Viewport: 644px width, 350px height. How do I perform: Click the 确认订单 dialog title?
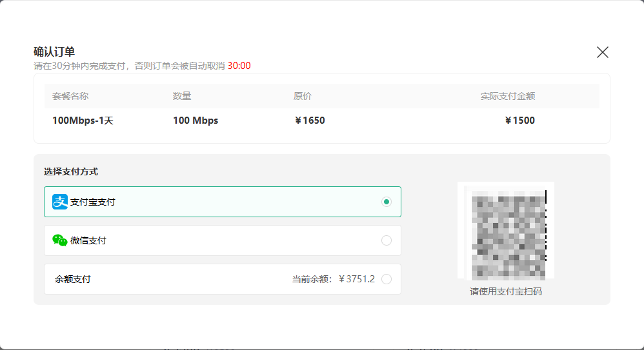54,52
